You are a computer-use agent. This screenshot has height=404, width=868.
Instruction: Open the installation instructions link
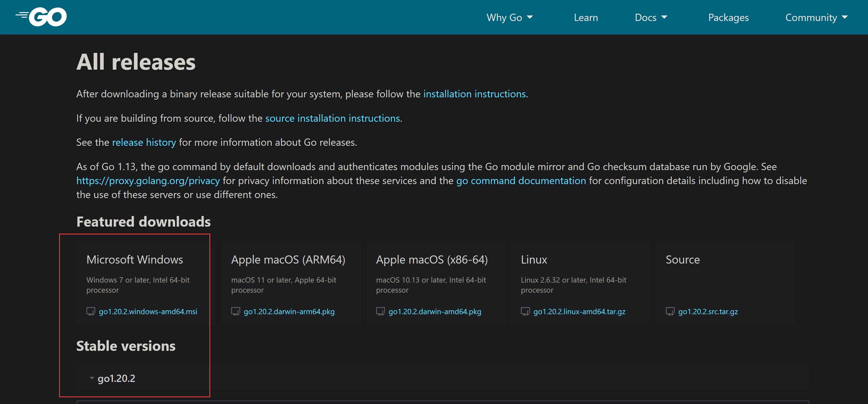point(474,94)
